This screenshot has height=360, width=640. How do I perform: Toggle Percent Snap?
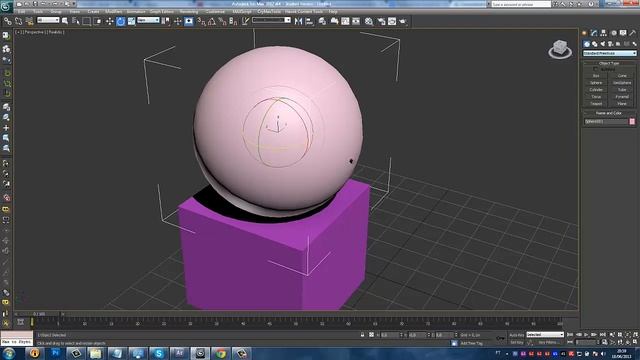tap(222, 21)
